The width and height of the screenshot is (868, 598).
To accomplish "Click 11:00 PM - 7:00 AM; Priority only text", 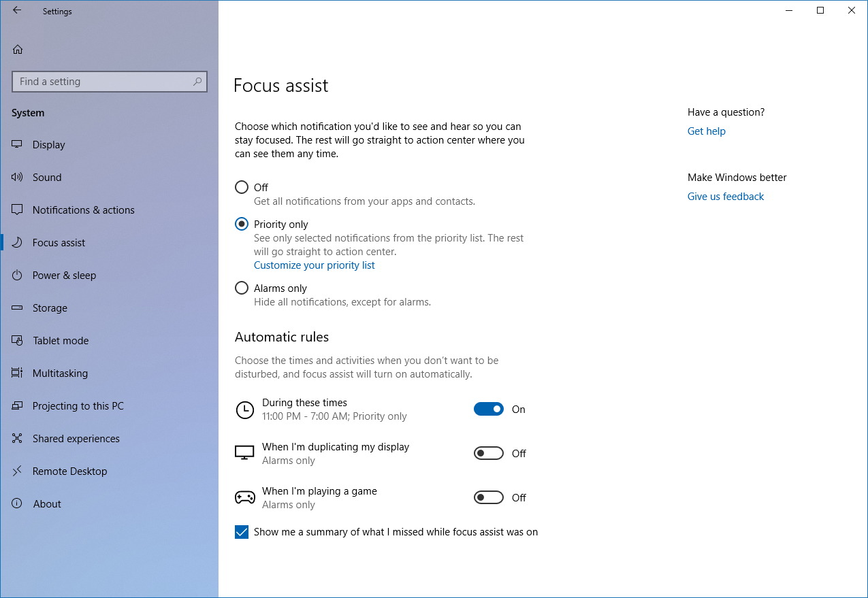I will (x=334, y=416).
